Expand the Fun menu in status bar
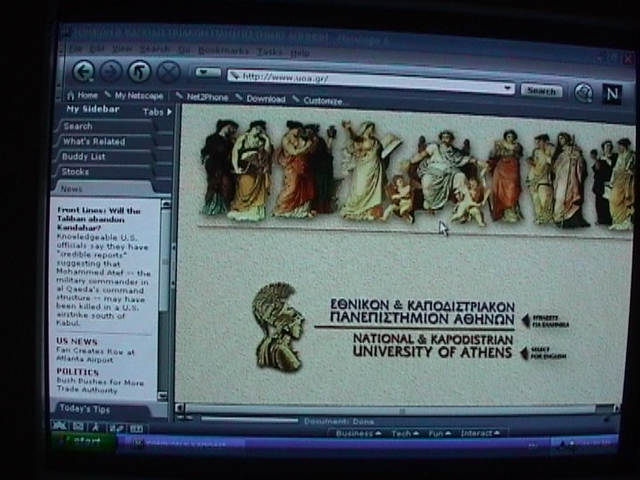This screenshot has height=480, width=640. tap(440, 433)
